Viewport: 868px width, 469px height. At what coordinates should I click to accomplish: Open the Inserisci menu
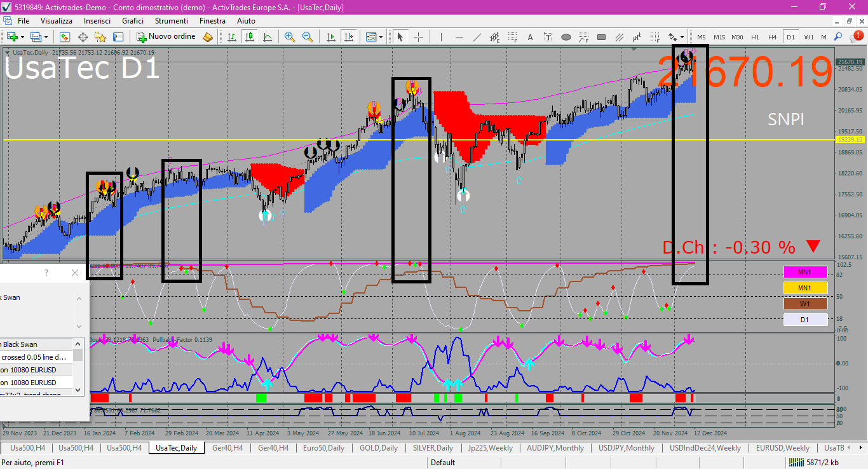pyautogui.click(x=97, y=21)
